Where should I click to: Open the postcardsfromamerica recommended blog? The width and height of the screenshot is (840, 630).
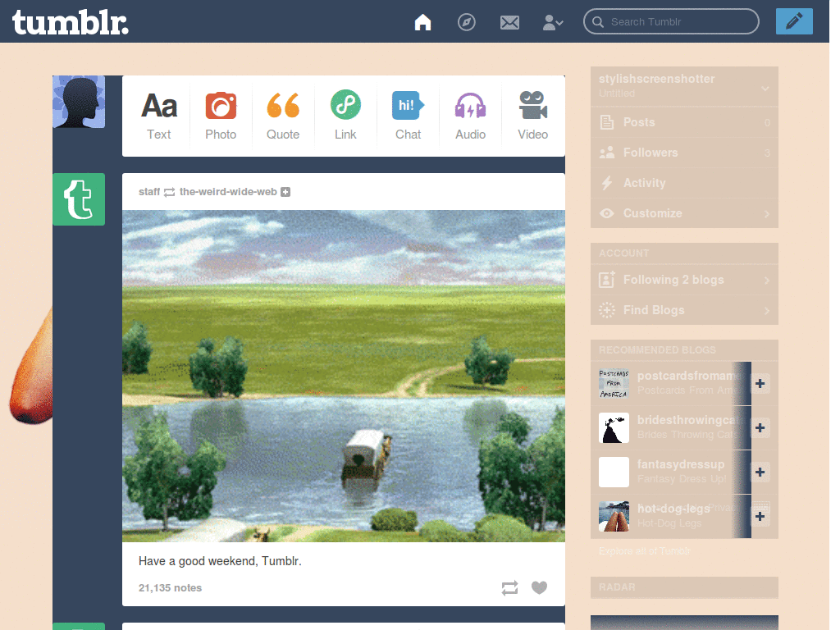688,376
